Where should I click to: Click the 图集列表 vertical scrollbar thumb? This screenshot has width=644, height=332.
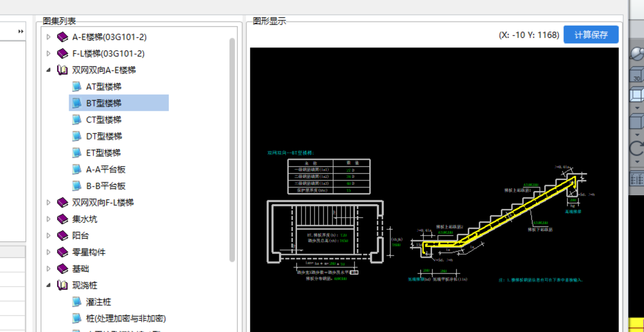coord(232,149)
